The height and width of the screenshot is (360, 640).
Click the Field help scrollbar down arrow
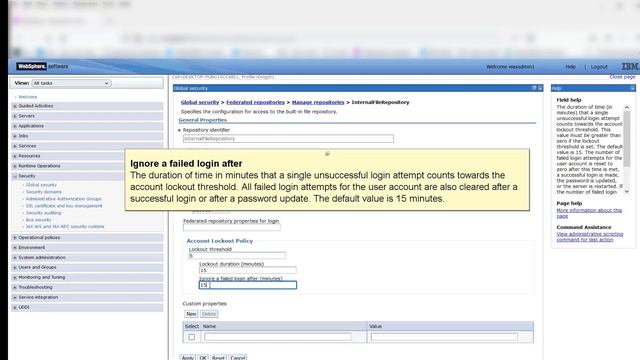pyautogui.click(x=627, y=191)
